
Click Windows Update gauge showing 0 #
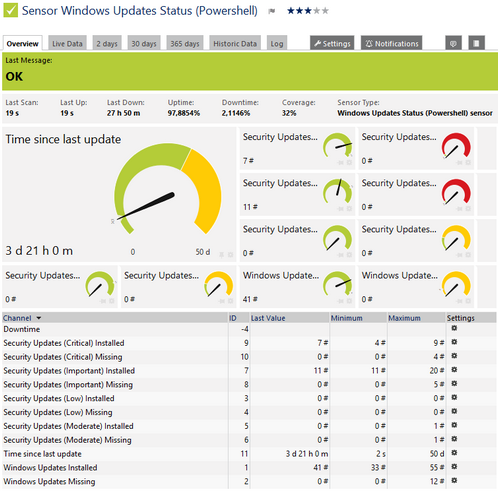[416, 287]
